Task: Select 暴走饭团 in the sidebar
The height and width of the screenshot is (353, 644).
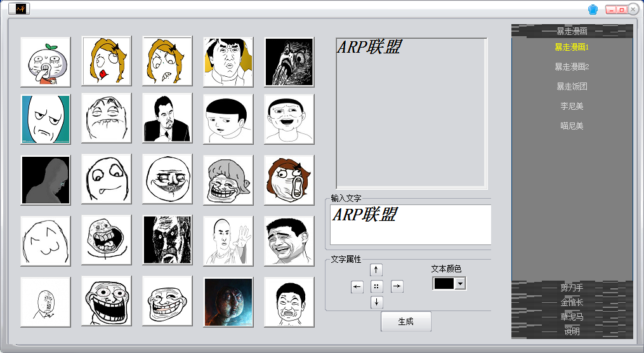Action: (572, 86)
